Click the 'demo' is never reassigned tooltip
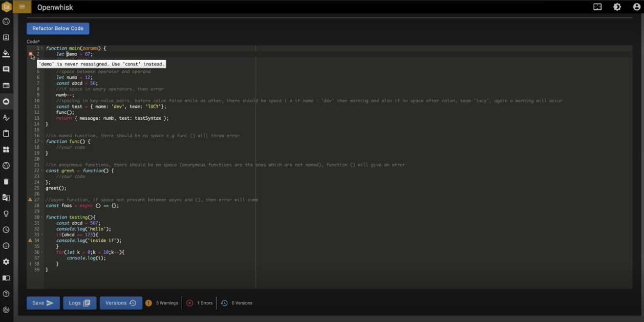 102,64
